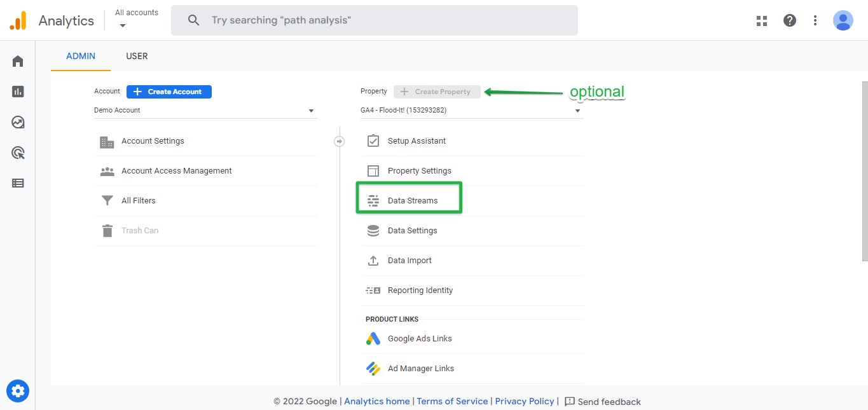Click the search magnifier icon

click(x=194, y=20)
